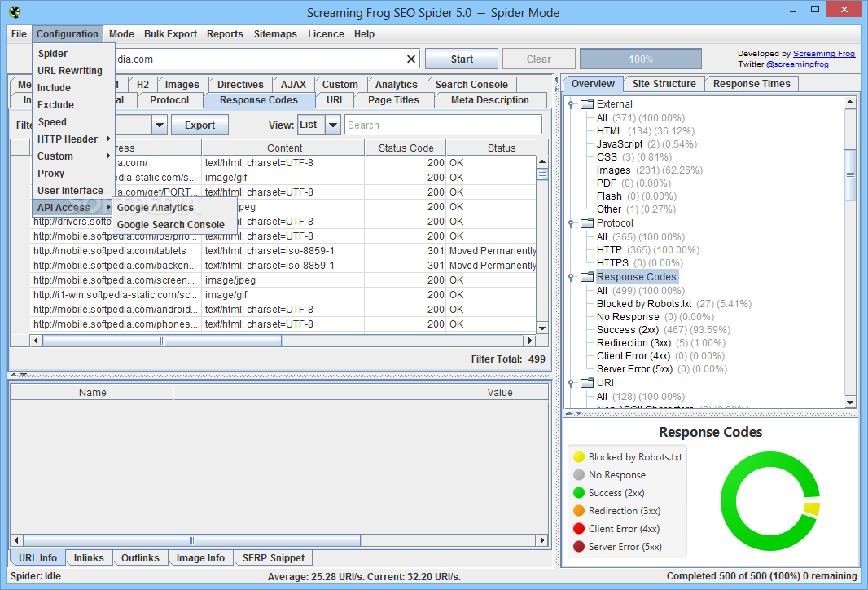Image resolution: width=868 pixels, height=590 pixels.
Task: Click the green Success (2xx) legend swatch
Action: coord(579,492)
